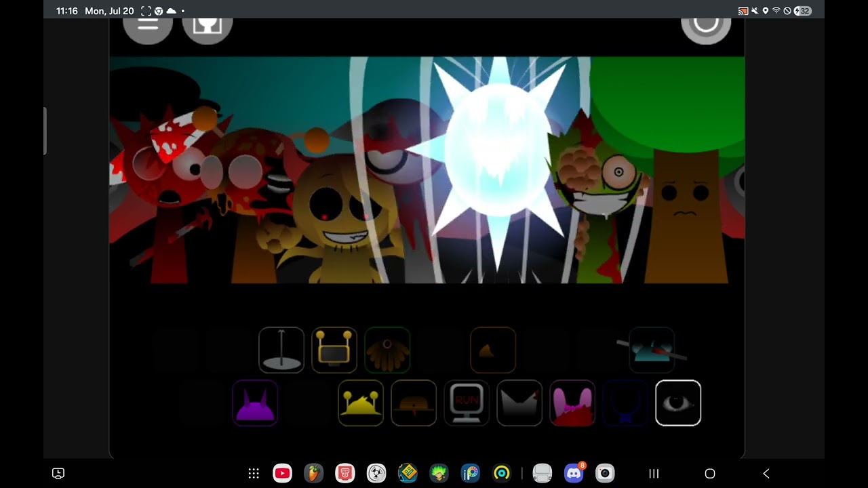The image size is (868, 488).
Task: Click the screen capture icon at bottom left
Action: [x=58, y=474]
